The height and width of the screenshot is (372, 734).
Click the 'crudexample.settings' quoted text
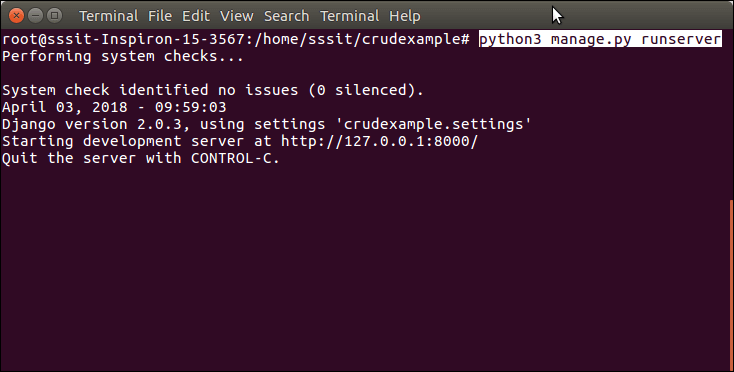pyautogui.click(x=437, y=124)
